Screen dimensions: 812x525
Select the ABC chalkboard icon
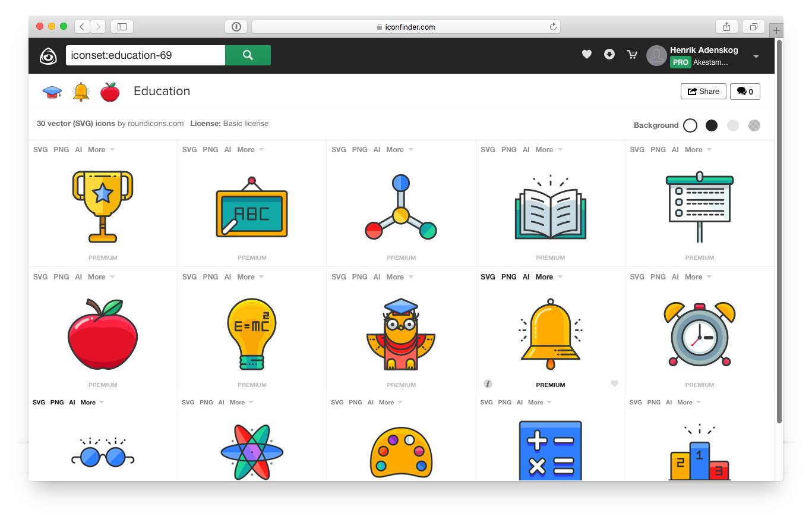point(252,208)
